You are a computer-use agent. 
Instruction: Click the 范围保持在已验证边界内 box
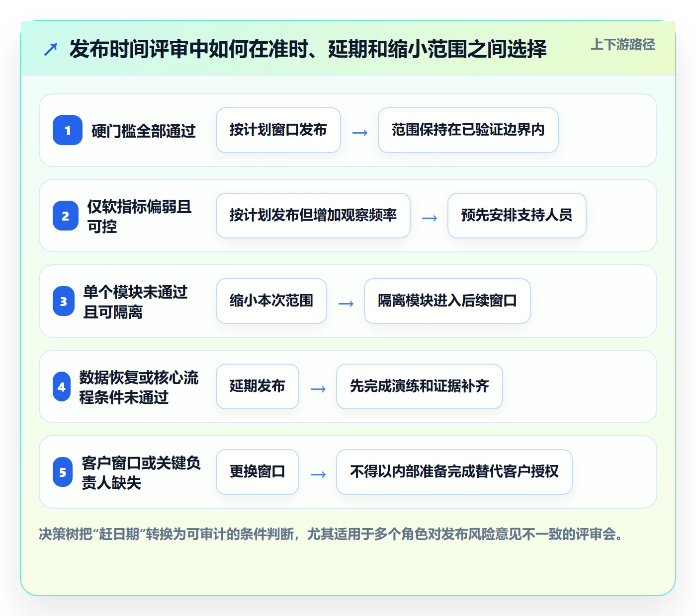click(468, 130)
